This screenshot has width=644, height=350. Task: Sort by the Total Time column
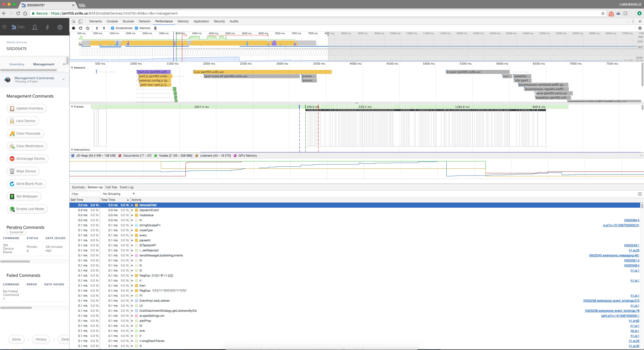coord(115,200)
